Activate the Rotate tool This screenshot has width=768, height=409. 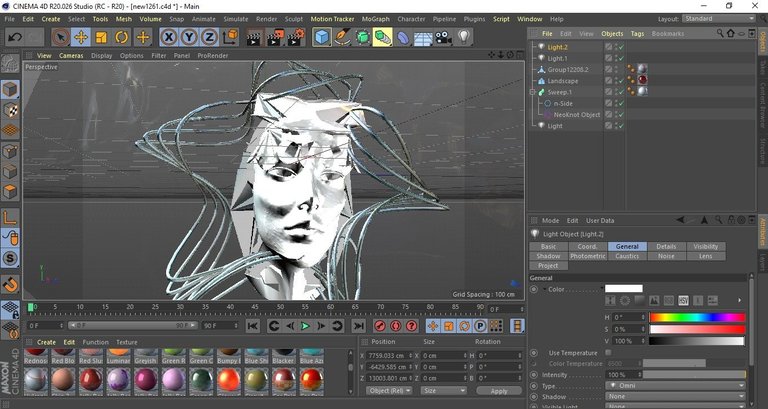(x=121, y=37)
